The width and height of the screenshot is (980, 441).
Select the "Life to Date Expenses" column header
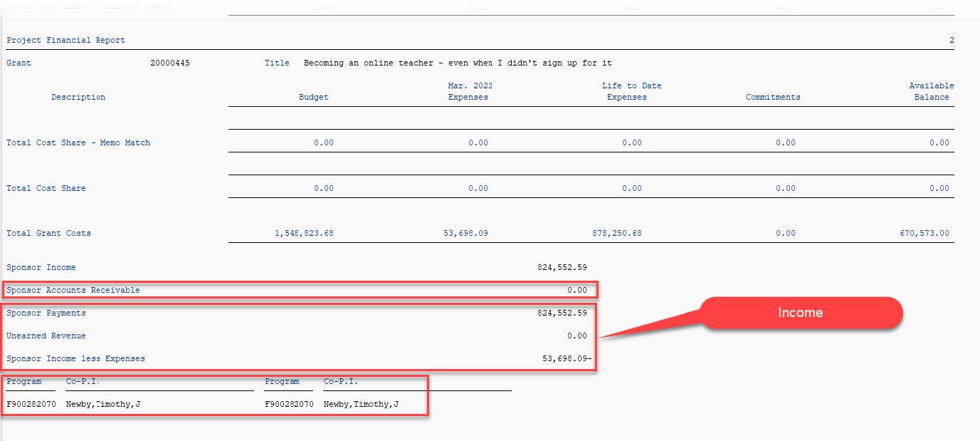tap(631, 91)
